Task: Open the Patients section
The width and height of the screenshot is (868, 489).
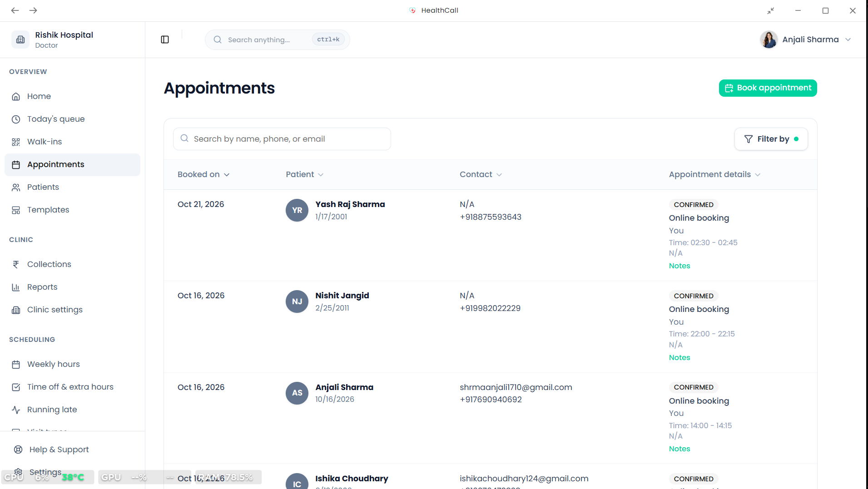Action: coord(72,187)
